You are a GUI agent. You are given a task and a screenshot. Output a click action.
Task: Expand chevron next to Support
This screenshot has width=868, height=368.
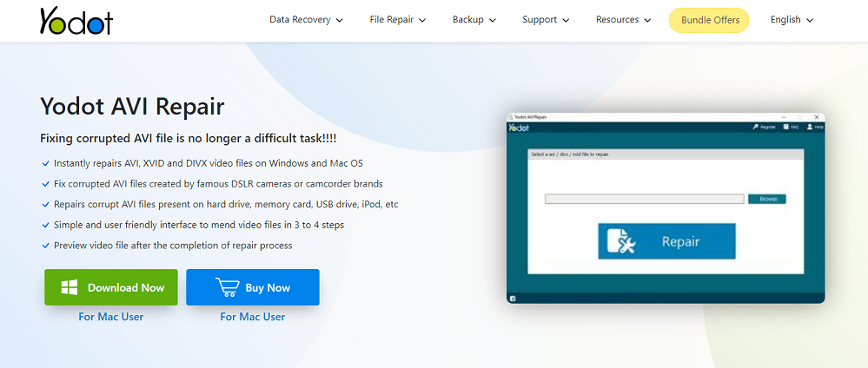coord(566,21)
